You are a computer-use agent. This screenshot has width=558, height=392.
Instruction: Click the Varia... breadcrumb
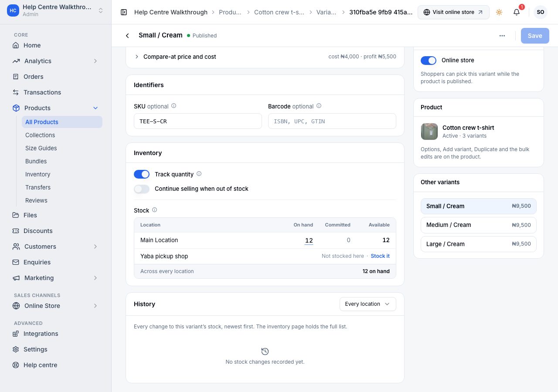(327, 12)
